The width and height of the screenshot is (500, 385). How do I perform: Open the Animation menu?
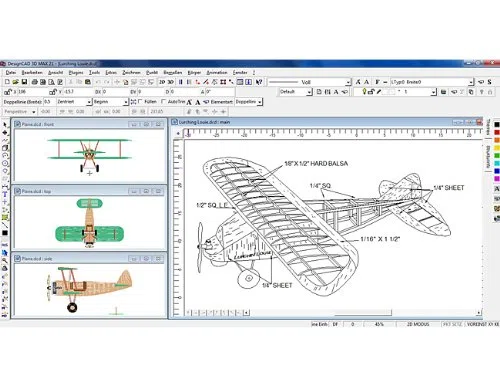click(x=217, y=72)
